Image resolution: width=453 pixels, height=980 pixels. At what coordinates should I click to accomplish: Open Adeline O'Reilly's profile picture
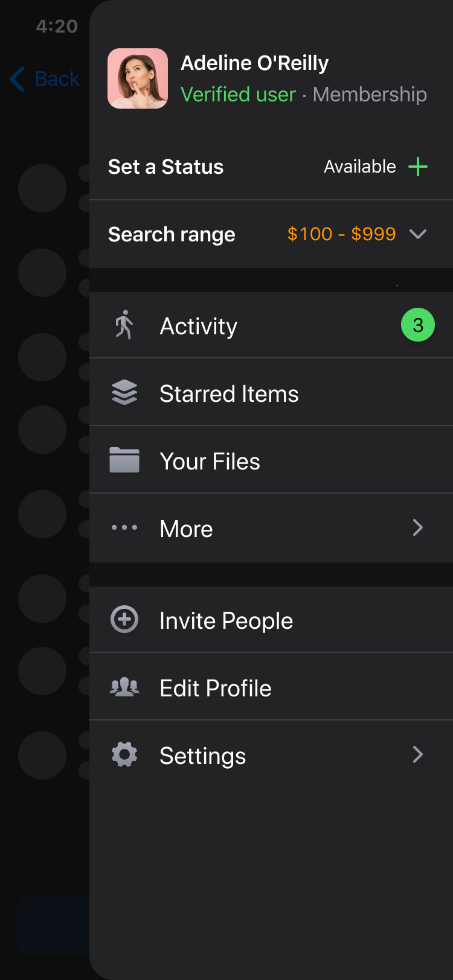click(138, 78)
